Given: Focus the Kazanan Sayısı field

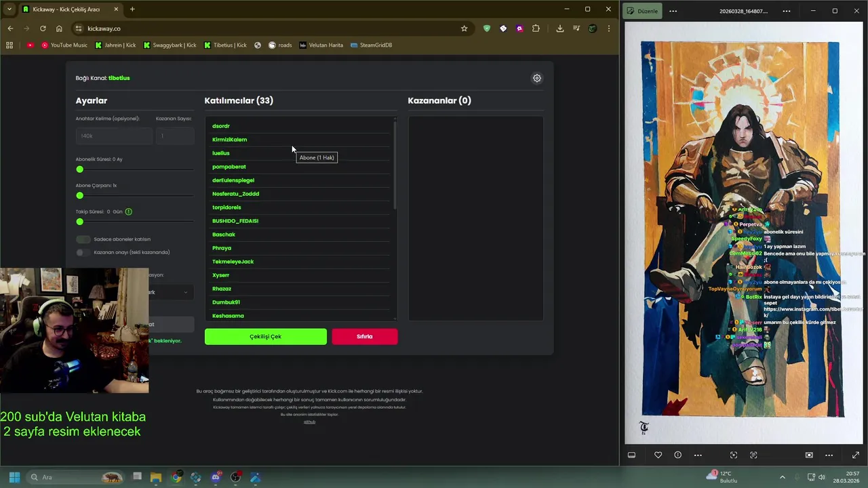Looking at the screenshot, I should click(x=175, y=136).
